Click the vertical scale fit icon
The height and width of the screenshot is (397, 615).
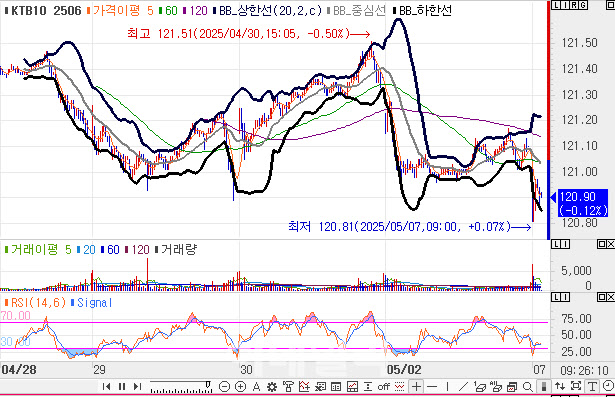(x=368, y=386)
